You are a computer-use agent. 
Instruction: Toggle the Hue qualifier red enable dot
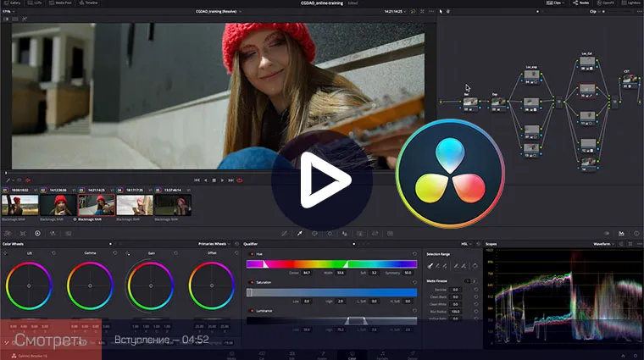pos(250,252)
